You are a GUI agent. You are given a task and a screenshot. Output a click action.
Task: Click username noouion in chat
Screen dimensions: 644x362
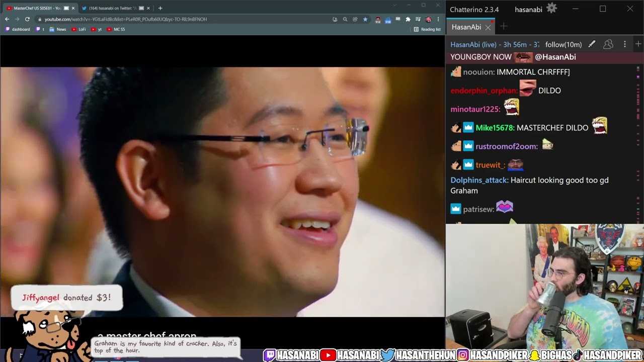[x=478, y=72]
